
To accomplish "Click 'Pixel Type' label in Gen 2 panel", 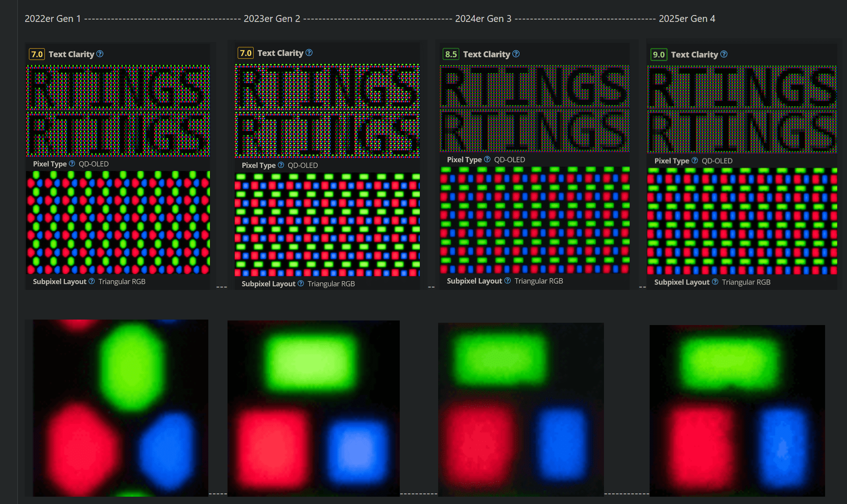I will click(259, 165).
